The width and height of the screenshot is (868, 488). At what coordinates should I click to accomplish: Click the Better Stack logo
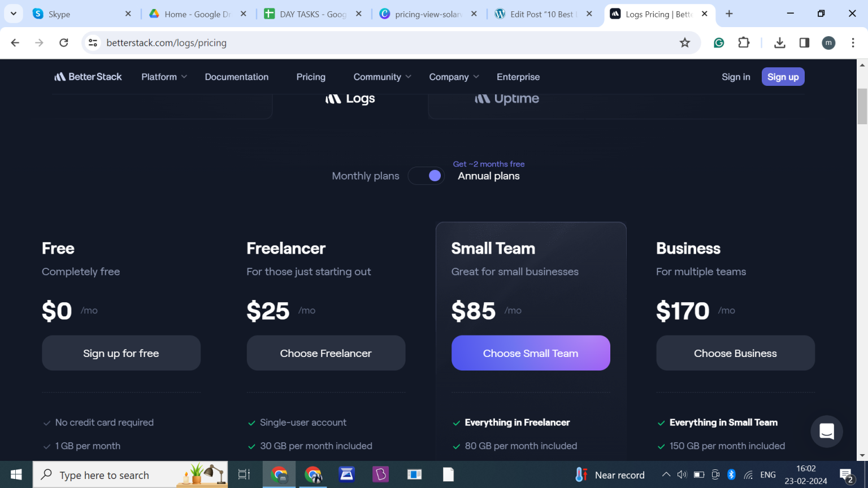click(88, 76)
